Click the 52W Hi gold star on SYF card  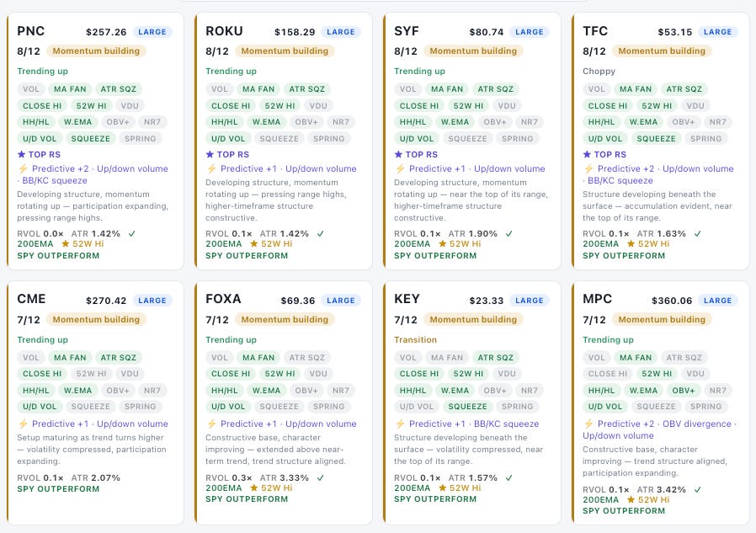point(442,244)
